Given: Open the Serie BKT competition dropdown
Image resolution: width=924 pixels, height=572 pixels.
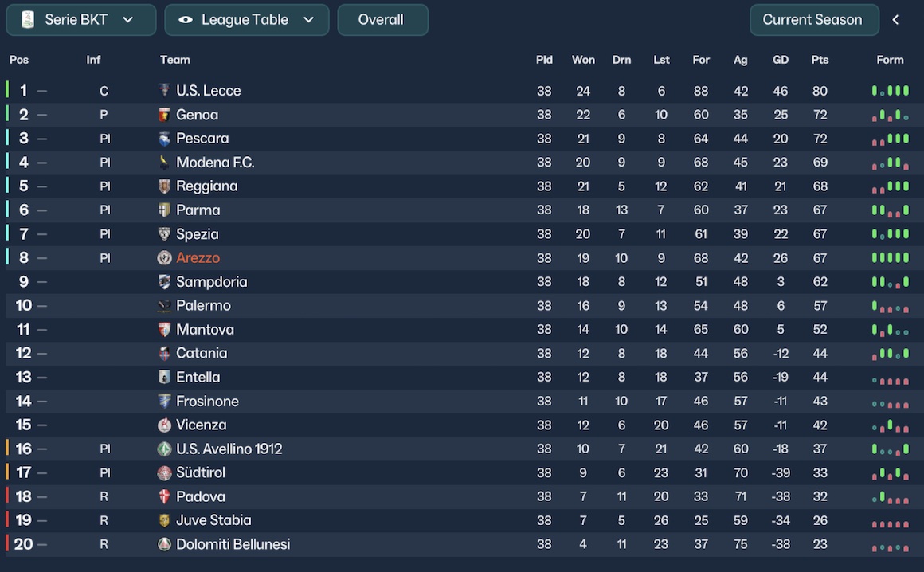Looking at the screenshot, I should [x=81, y=20].
